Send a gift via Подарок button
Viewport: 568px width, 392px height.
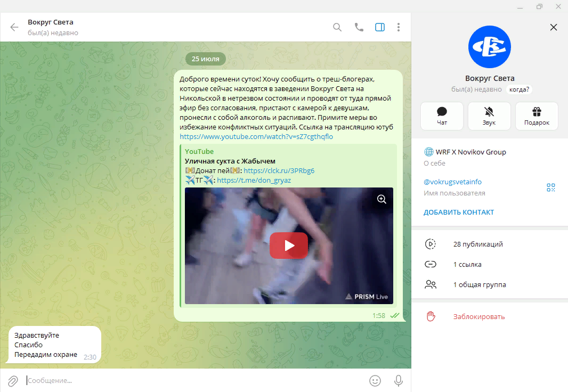[x=537, y=116]
